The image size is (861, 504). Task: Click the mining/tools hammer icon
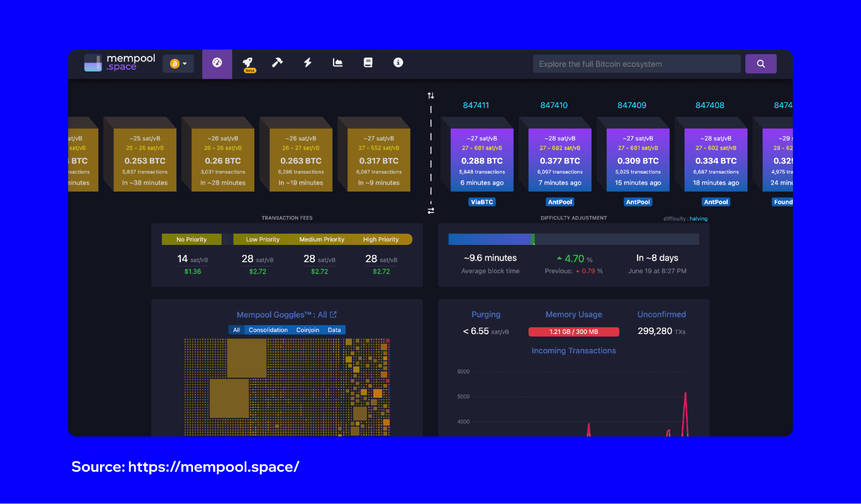[277, 63]
